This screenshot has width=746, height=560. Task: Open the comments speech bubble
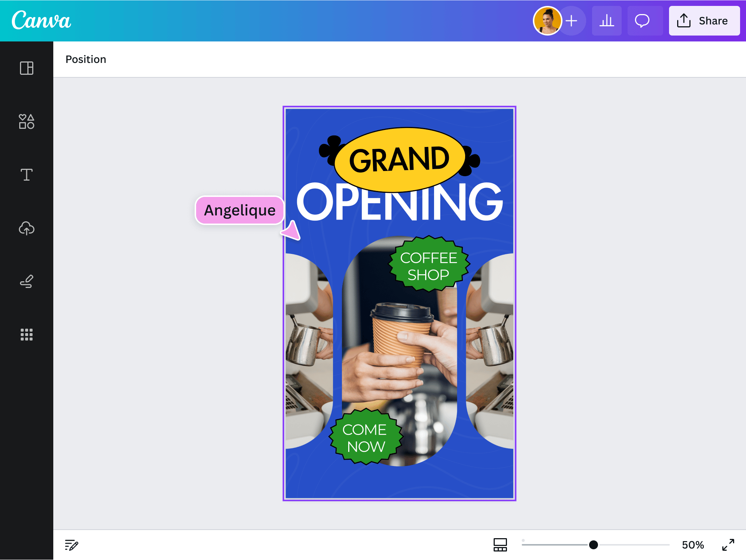pyautogui.click(x=642, y=21)
